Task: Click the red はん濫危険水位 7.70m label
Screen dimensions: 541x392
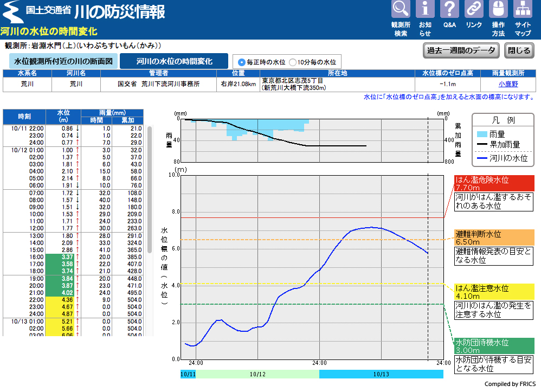Action: [494, 183]
